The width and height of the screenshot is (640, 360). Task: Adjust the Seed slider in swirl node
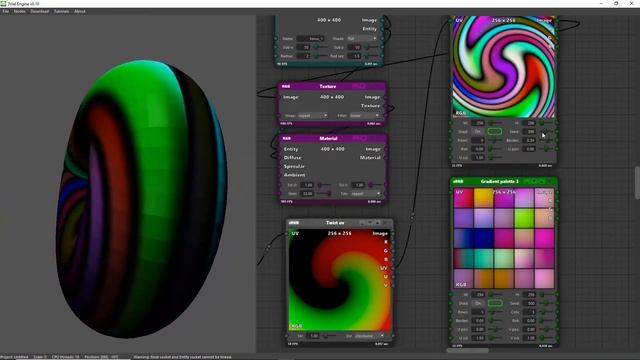click(x=546, y=132)
